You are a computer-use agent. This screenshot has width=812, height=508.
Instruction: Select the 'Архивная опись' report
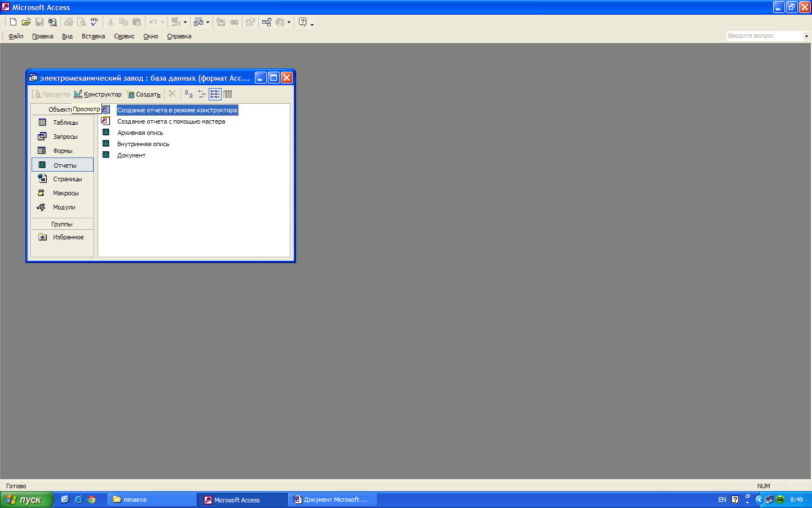[140, 133]
